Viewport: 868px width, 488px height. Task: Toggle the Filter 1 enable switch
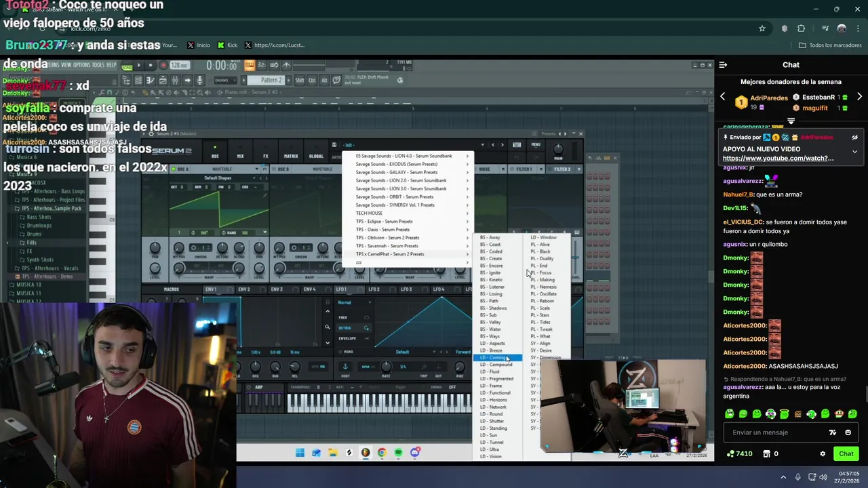[513, 169]
